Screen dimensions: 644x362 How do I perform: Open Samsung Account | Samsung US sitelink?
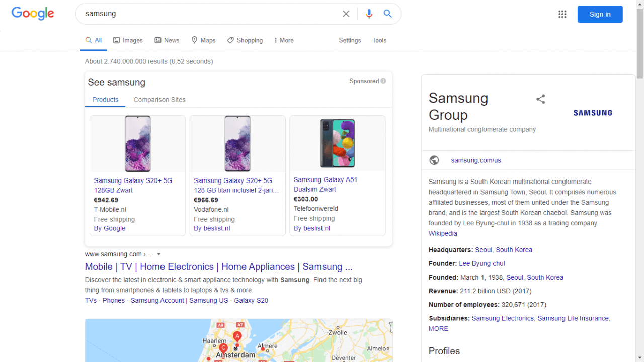click(180, 300)
